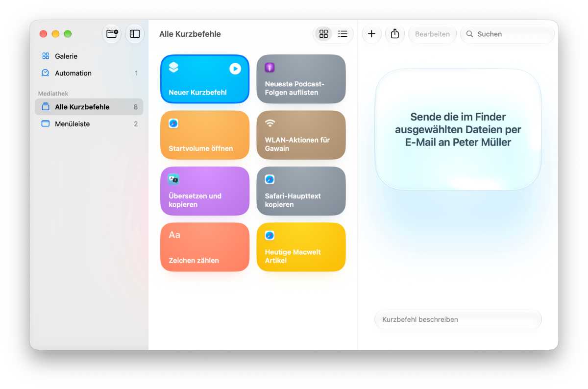Open Galerie in the sidebar
This screenshot has height=389, width=588.
click(89, 56)
